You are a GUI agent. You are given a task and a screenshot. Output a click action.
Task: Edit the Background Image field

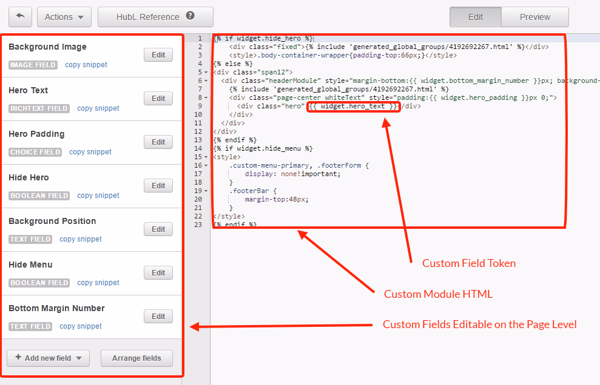point(158,55)
